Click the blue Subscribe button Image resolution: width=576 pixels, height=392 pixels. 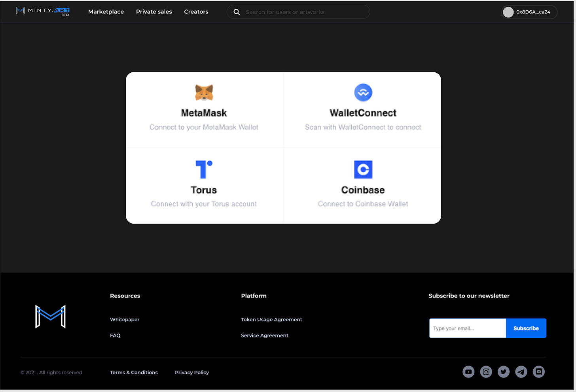click(x=526, y=328)
